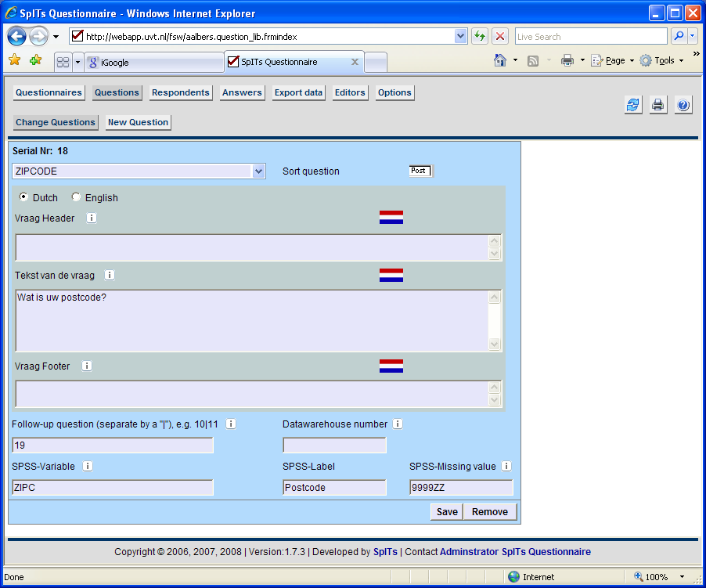This screenshot has height=588, width=706.
Task: Select the English language radio button
Action: pyautogui.click(x=76, y=197)
